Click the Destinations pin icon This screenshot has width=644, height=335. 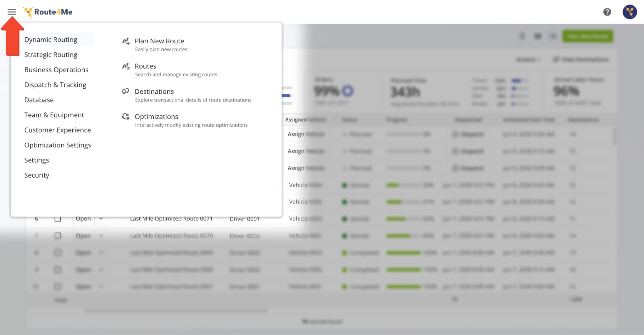[x=125, y=91]
